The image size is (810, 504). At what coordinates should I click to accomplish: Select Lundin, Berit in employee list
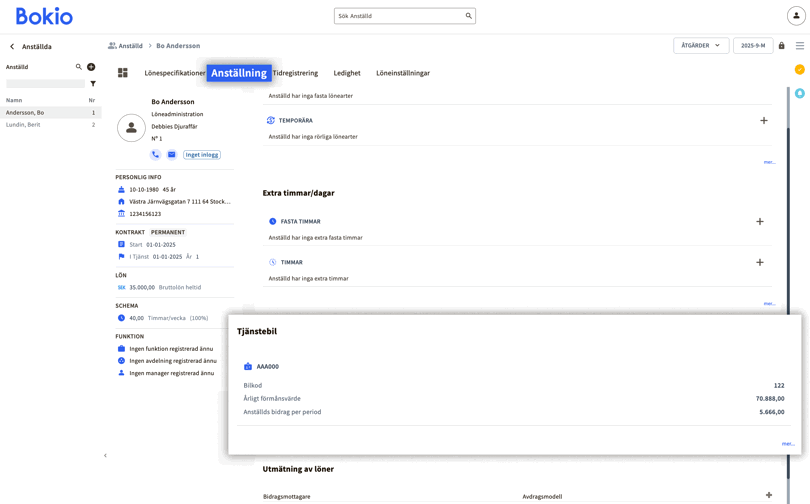tap(23, 125)
